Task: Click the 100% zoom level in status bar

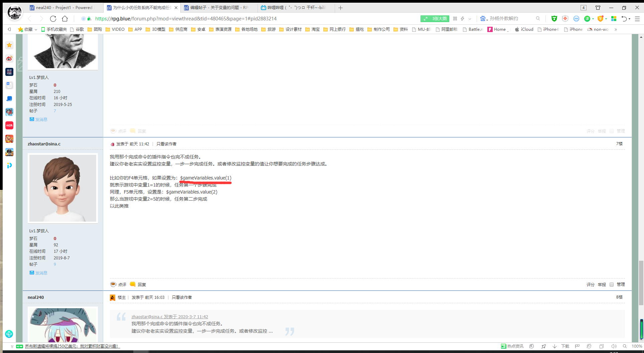Action: (637, 346)
